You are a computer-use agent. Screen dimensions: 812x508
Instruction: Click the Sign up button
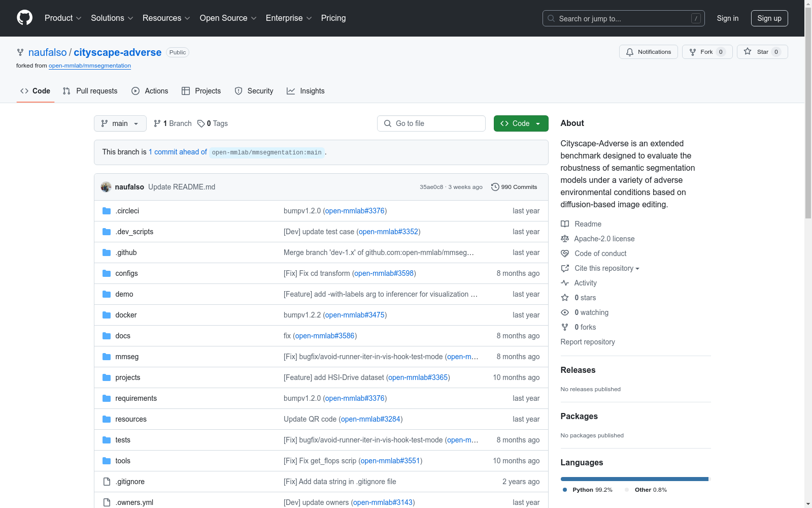[769, 18]
